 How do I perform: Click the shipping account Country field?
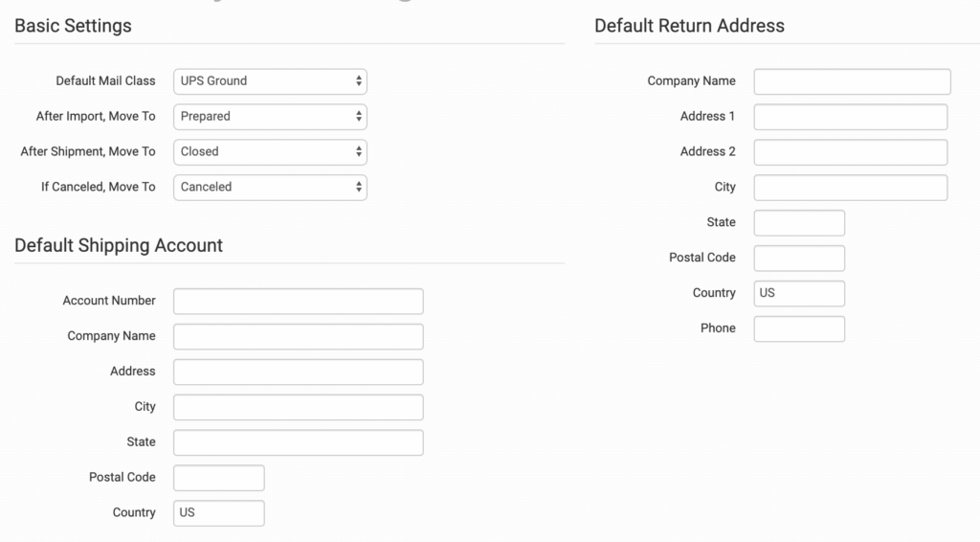[x=218, y=513]
